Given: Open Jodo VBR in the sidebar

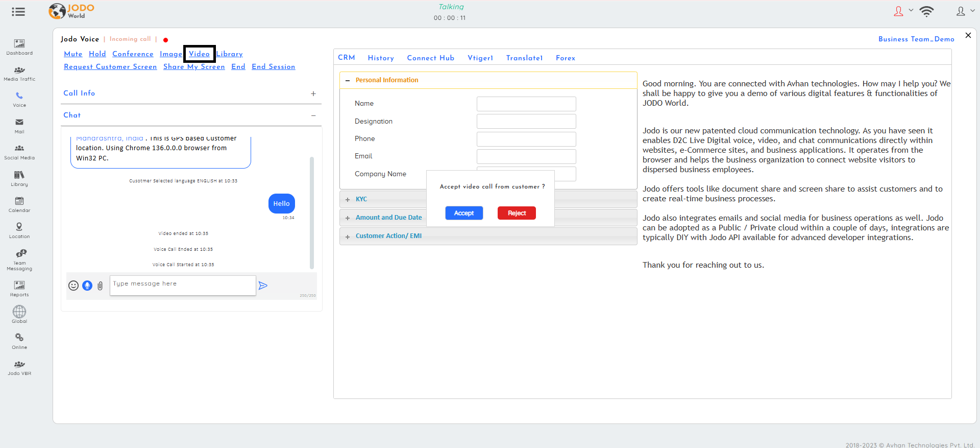Looking at the screenshot, I should coord(19,368).
